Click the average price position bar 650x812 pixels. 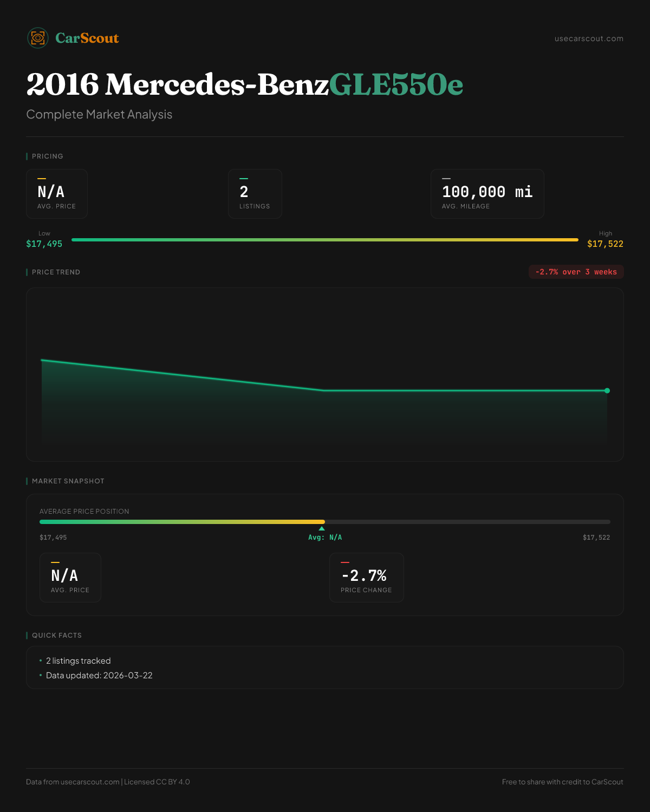325,522
